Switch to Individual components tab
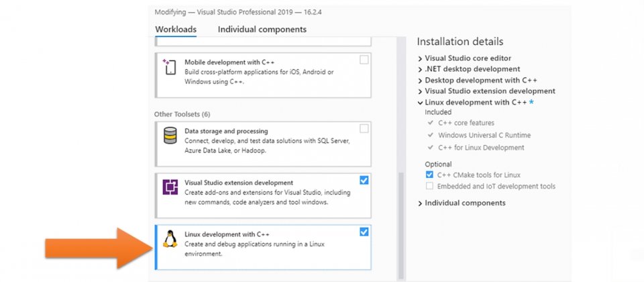The height and width of the screenshot is (282, 644). (262, 30)
